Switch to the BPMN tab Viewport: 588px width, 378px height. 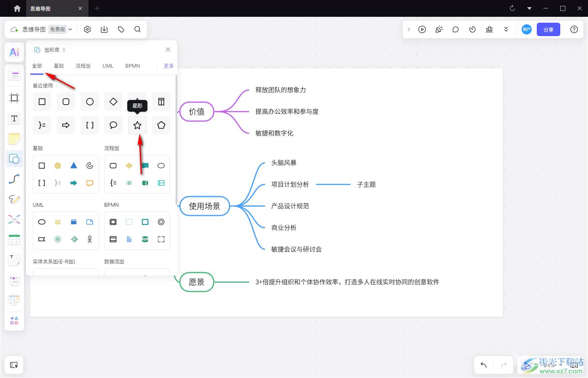133,66
